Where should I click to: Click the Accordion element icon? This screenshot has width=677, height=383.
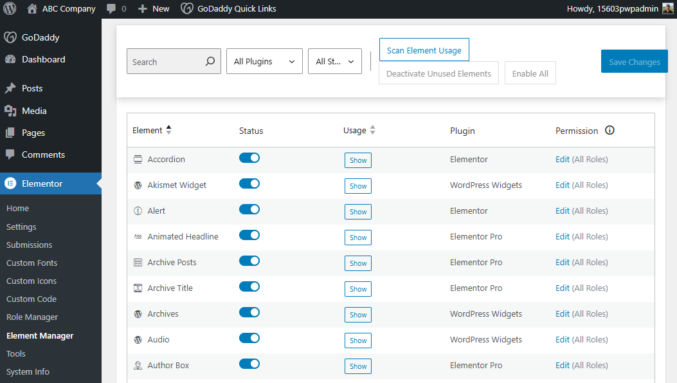pyautogui.click(x=138, y=159)
